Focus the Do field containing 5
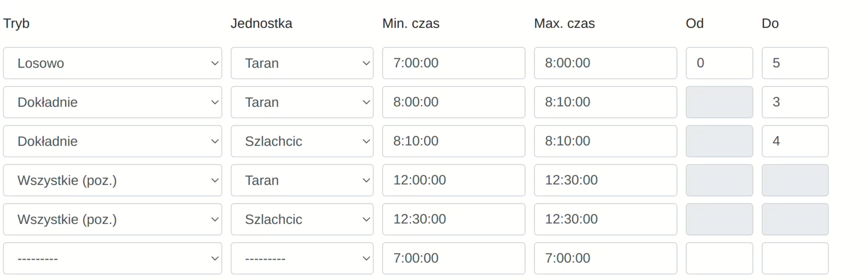This screenshot has height=280, width=868. pyautogui.click(x=795, y=63)
